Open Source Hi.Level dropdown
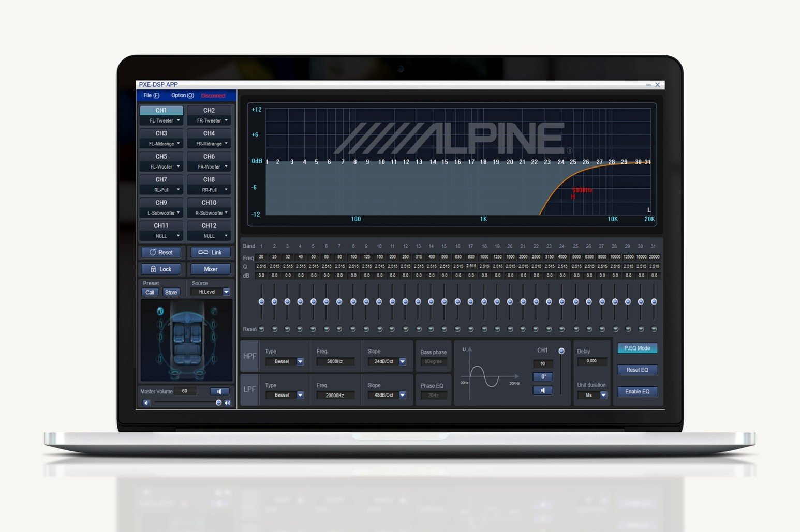This screenshot has height=532, width=800. (211, 292)
